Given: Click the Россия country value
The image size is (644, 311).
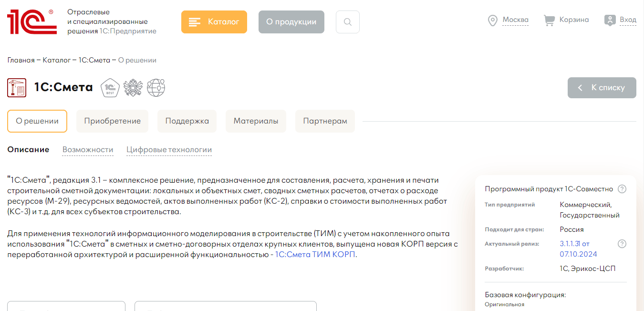Looking at the screenshot, I should (571, 229).
